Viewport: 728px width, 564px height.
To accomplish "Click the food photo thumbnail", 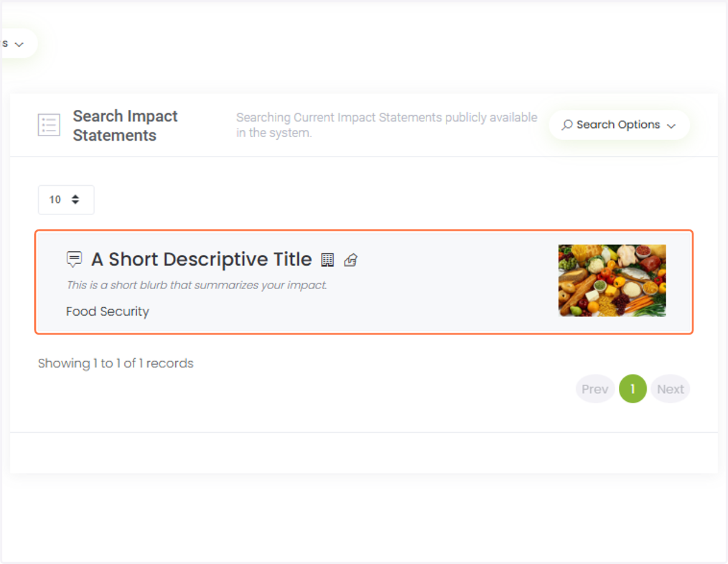I will tap(612, 280).
